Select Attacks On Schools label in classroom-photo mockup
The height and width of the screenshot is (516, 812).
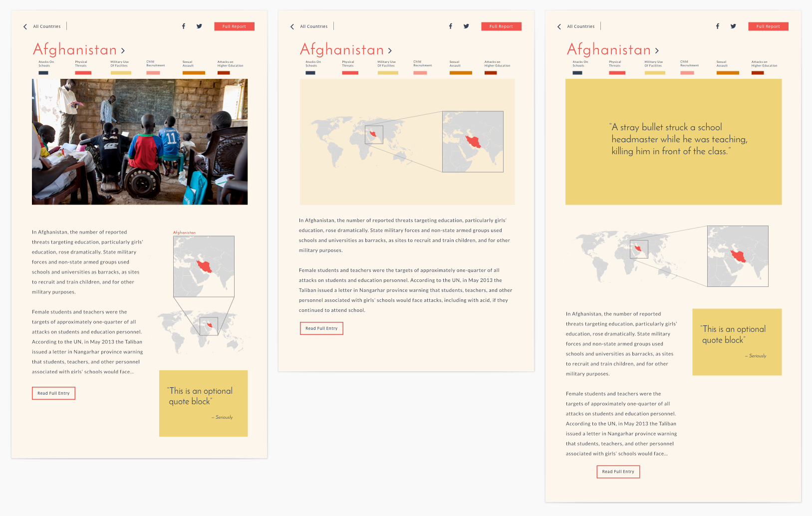click(46, 64)
